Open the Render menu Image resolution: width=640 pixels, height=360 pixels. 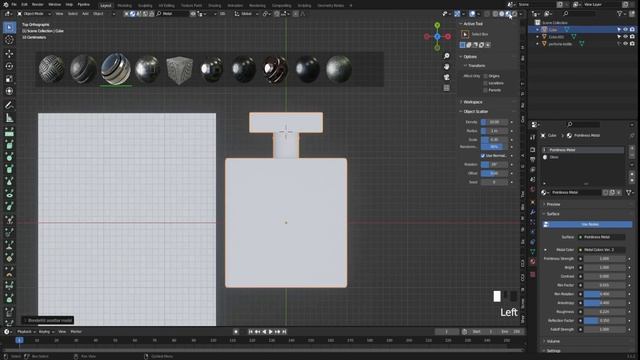pyautogui.click(x=38, y=5)
